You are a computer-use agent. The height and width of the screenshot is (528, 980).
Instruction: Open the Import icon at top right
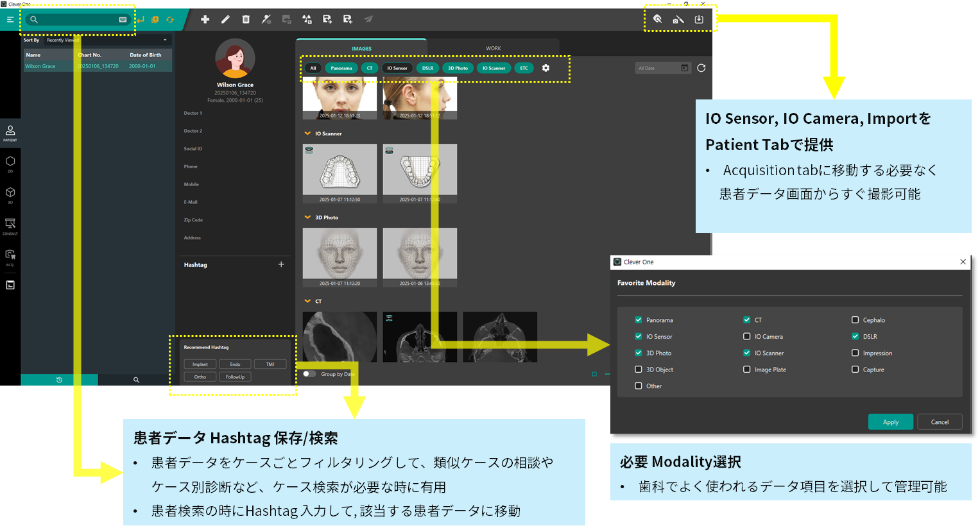coord(699,19)
